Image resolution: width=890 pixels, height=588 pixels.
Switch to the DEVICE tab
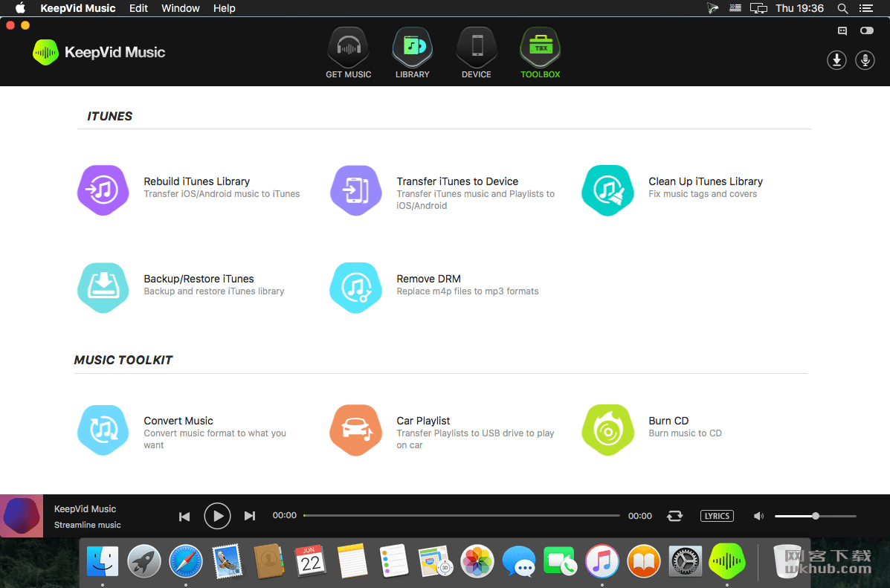tap(477, 53)
